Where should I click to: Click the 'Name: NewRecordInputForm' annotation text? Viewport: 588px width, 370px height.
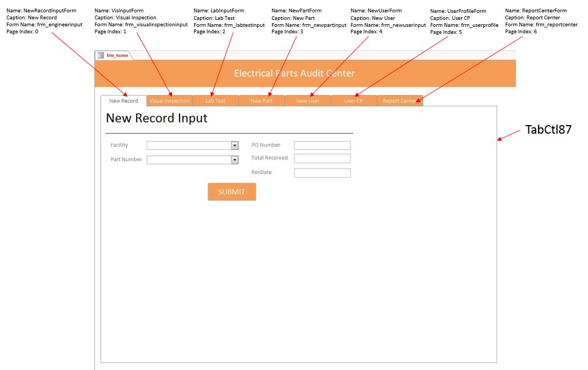pyautogui.click(x=41, y=11)
